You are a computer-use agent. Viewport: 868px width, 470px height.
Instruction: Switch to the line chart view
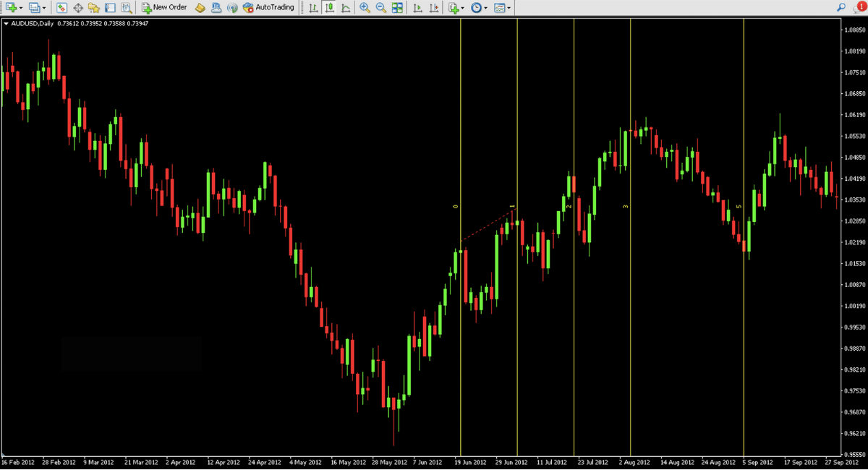tap(346, 7)
